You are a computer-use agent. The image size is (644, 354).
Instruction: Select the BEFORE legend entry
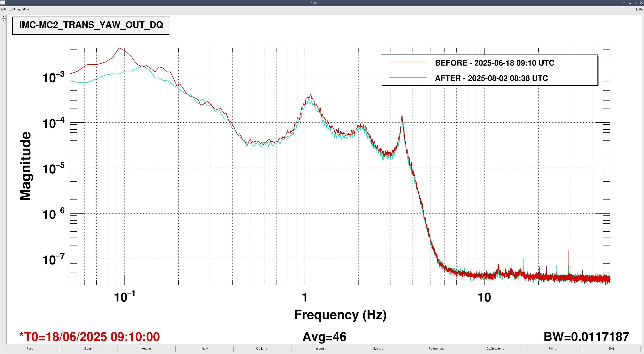[x=494, y=63]
